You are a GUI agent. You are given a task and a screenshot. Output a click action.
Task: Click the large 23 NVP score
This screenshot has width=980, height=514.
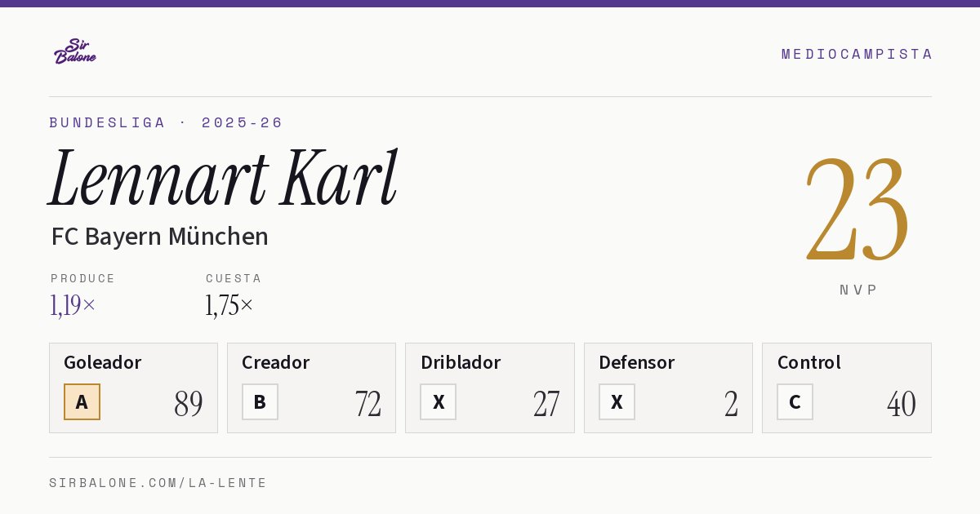[857, 210]
